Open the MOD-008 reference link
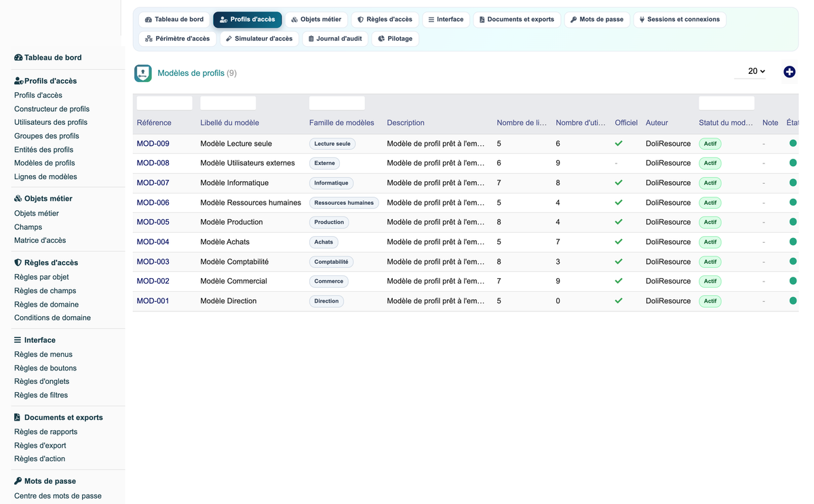Viewport: 814px width, 504px height. (153, 163)
